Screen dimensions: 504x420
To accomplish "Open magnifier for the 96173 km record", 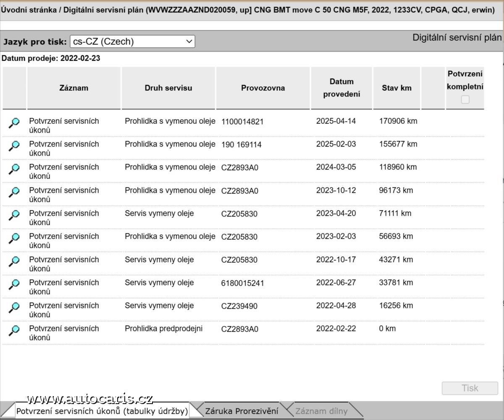I will tap(14, 192).
